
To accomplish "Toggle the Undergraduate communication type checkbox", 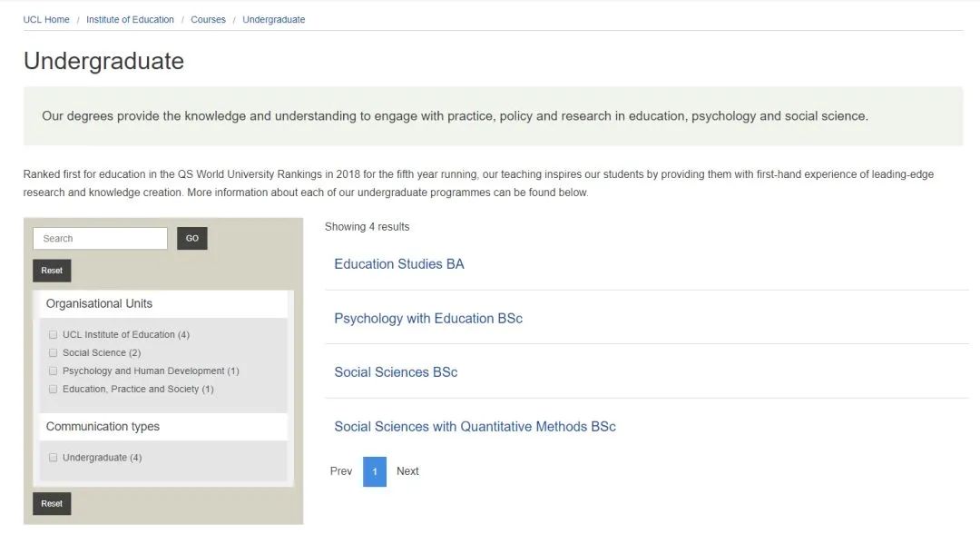I will 54,458.
